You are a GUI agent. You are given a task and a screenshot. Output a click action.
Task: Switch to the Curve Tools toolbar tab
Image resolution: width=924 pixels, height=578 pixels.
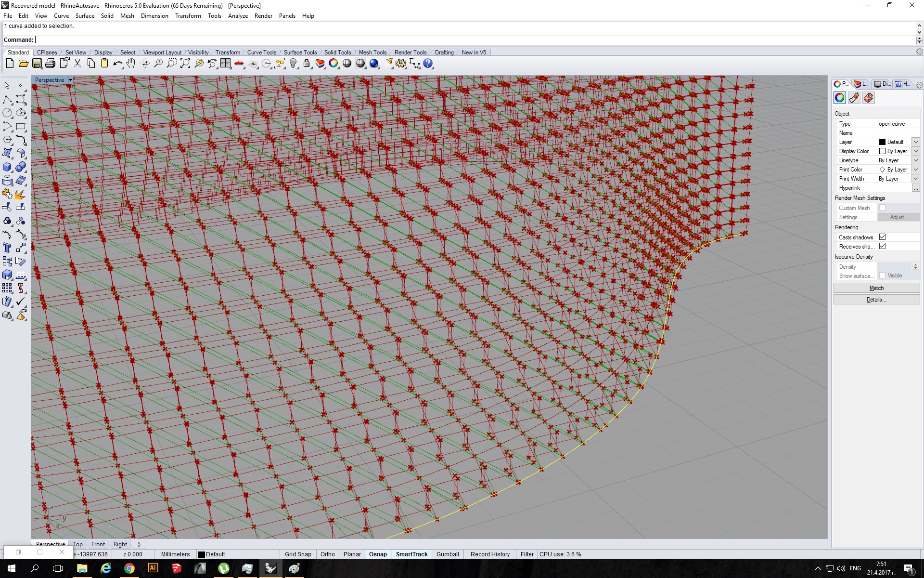coord(262,53)
